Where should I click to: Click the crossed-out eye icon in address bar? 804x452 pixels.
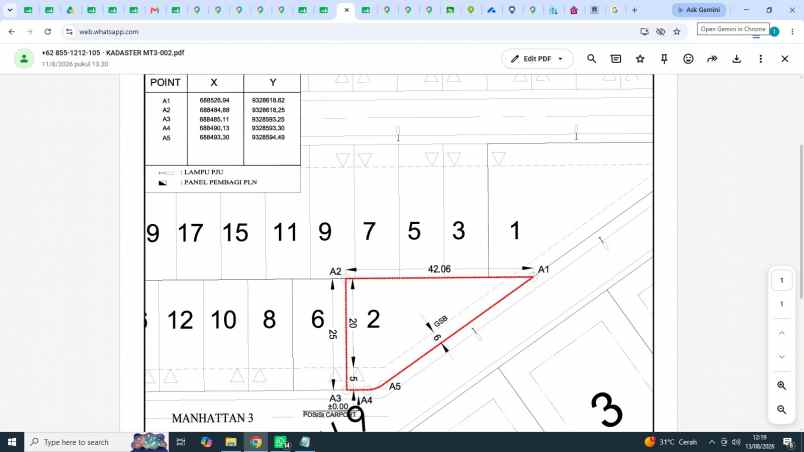660,32
